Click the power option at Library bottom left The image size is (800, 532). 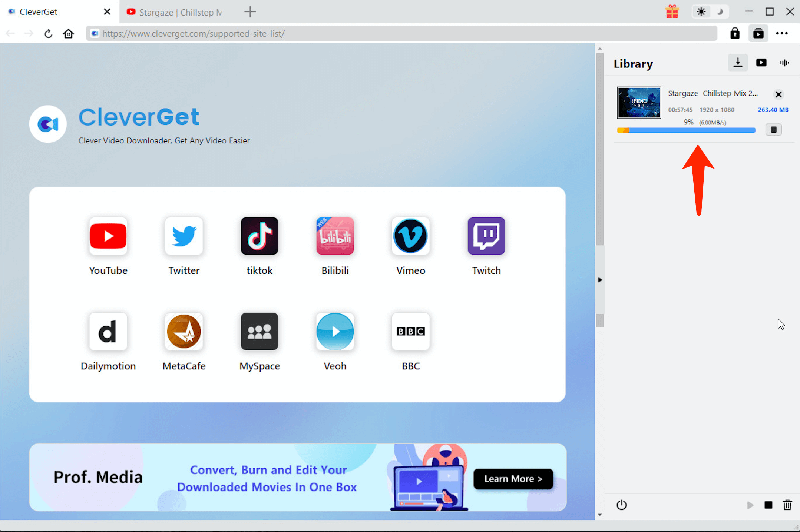pos(621,505)
